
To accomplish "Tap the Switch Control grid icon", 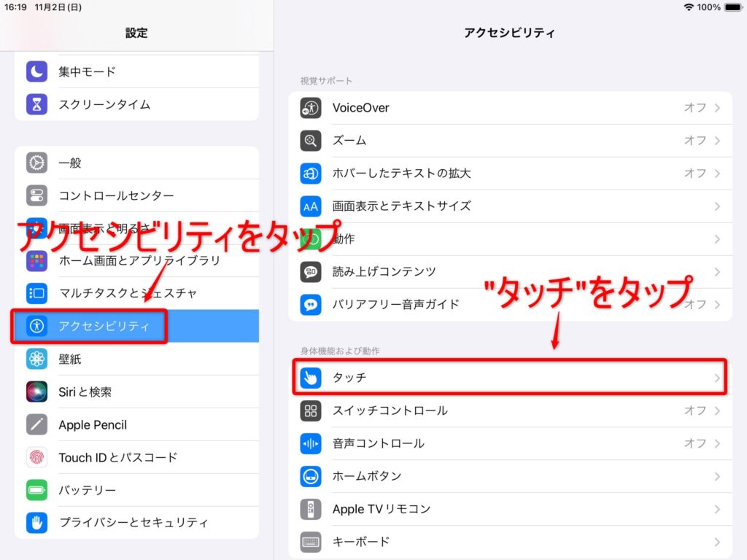I will [311, 411].
